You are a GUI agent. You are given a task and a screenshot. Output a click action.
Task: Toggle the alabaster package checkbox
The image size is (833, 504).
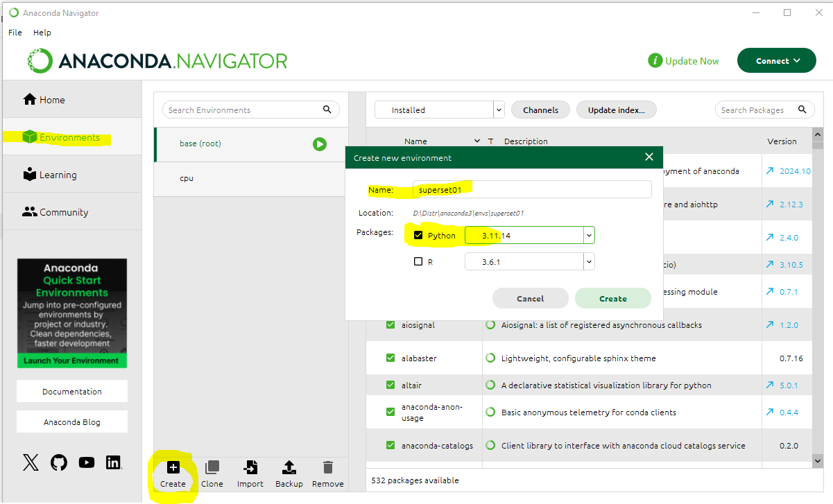tap(390, 358)
